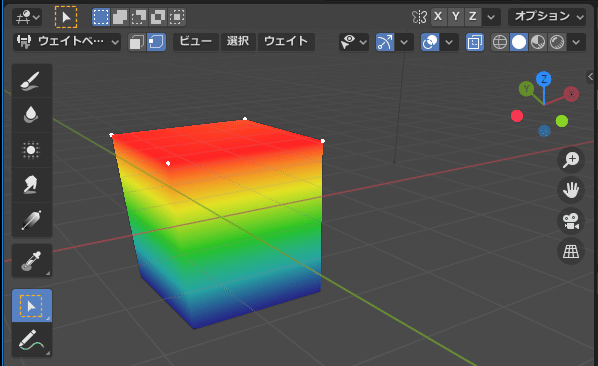Activate the Select Box tool in left toolbar
The width and height of the screenshot is (598, 366).
tap(32, 306)
